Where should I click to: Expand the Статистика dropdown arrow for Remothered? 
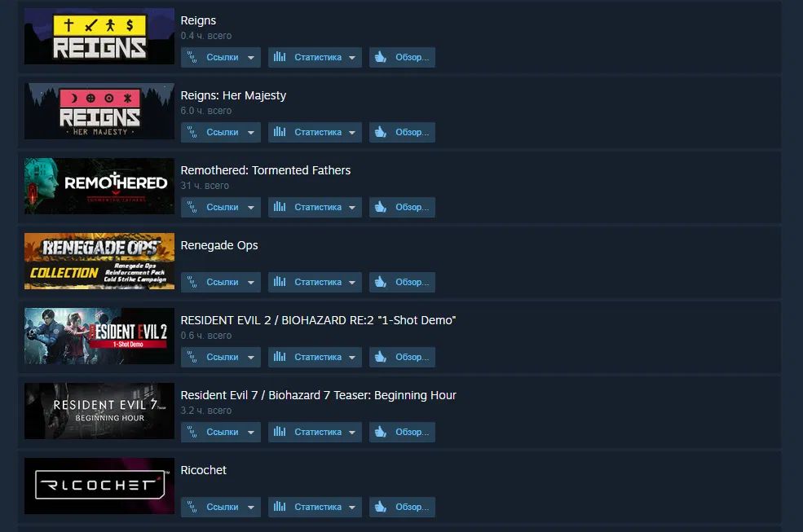(x=352, y=208)
